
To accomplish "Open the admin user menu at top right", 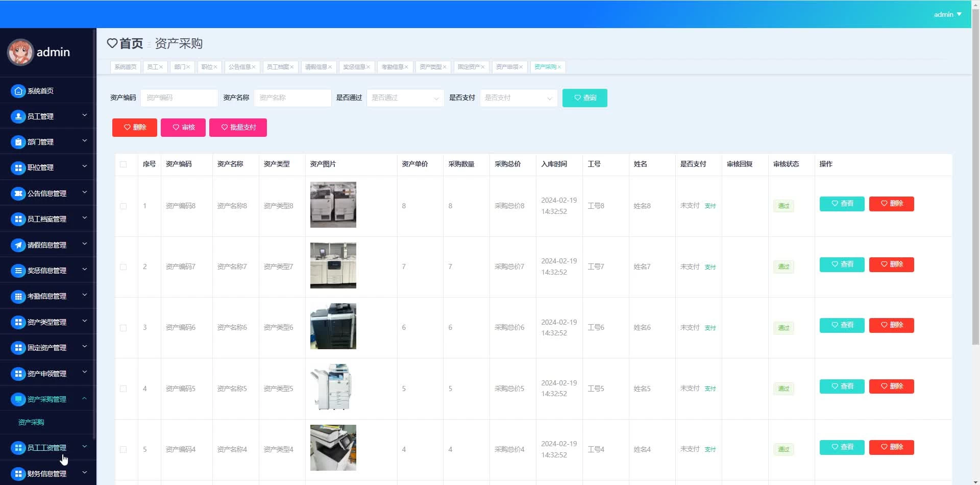I will point(947,14).
